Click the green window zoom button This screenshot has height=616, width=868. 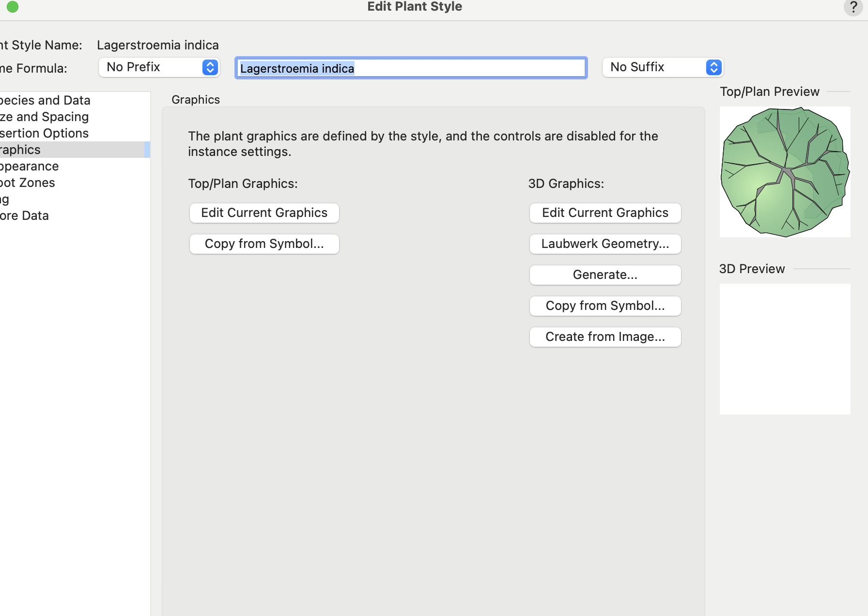[13, 7]
